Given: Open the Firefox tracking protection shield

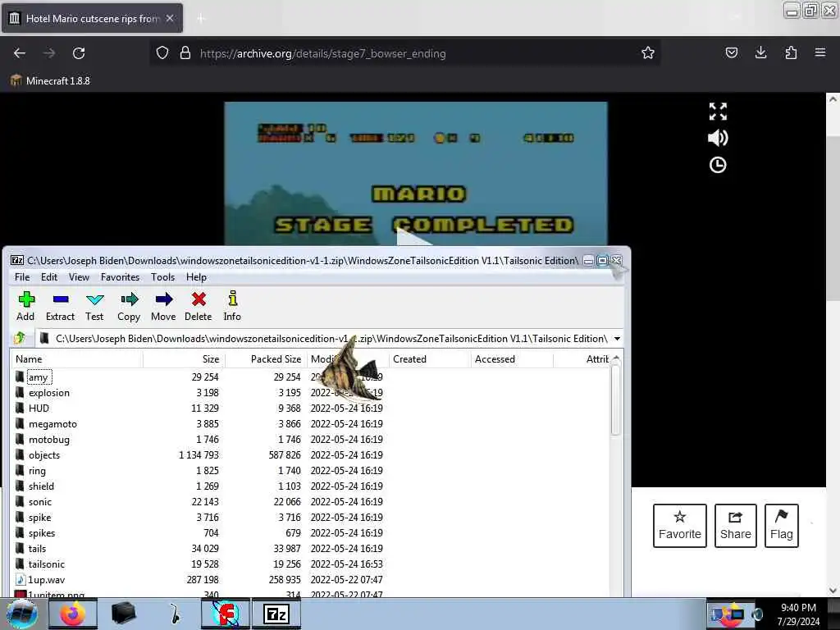Looking at the screenshot, I should pos(162,53).
